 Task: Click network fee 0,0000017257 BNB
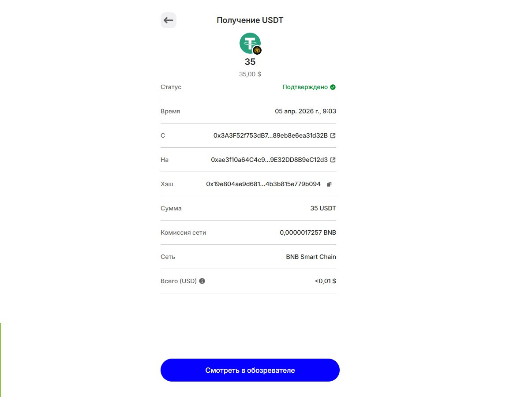pos(308,232)
